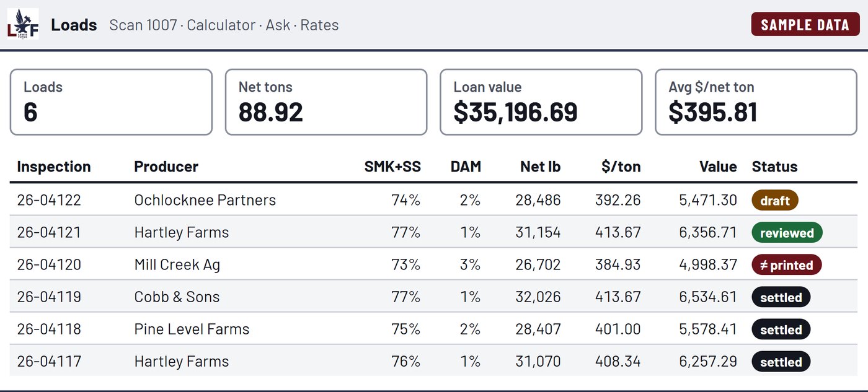Click settled badge in row 26-04117

click(x=781, y=362)
